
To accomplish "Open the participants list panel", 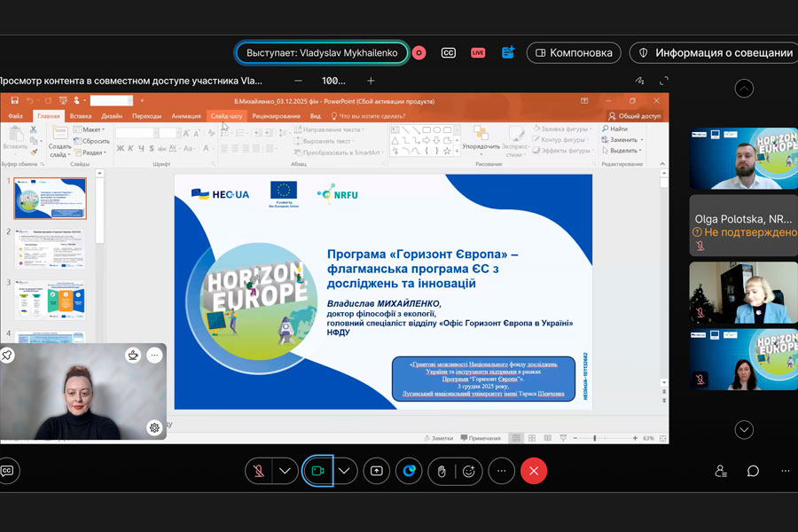I will click(x=721, y=471).
